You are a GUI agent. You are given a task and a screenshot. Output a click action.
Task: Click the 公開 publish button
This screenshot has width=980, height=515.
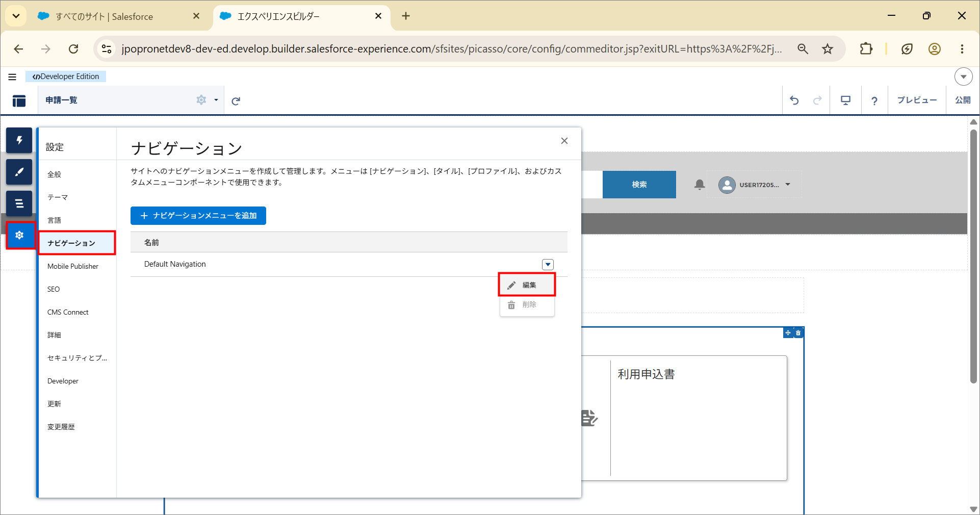[x=963, y=100]
